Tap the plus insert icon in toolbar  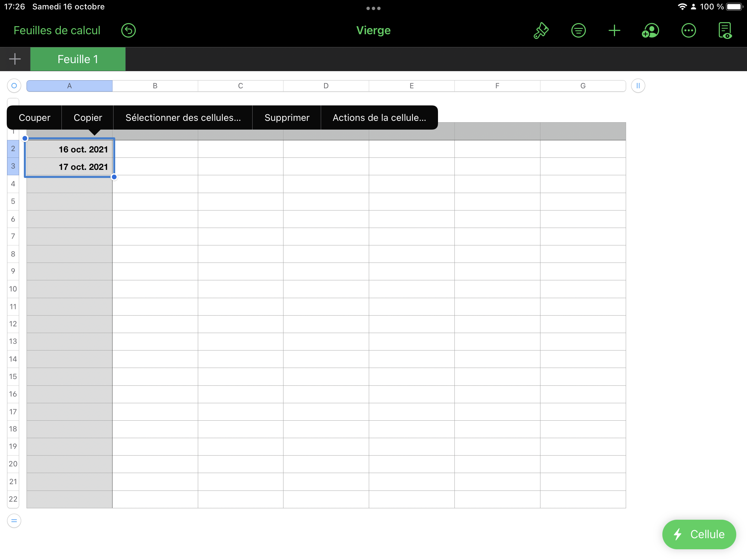pyautogui.click(x=614, y=30)
